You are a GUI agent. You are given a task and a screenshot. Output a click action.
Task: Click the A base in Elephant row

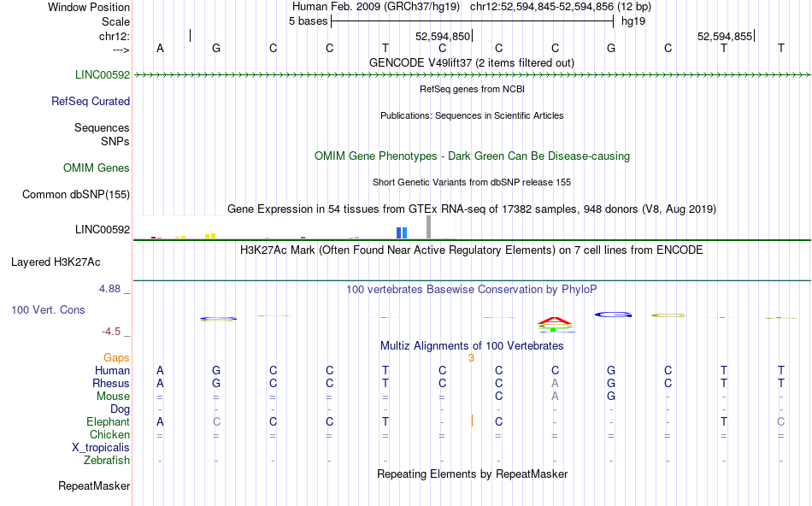[160, 421]
